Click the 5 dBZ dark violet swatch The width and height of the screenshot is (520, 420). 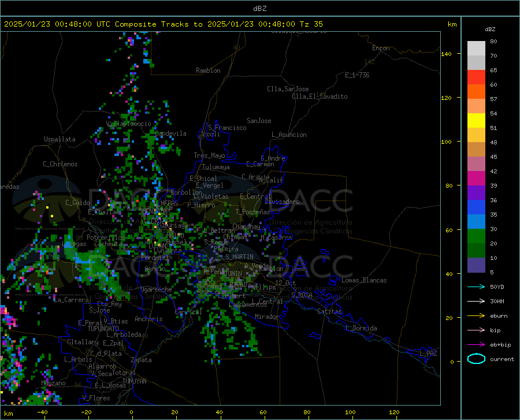[x=476, y=265]
